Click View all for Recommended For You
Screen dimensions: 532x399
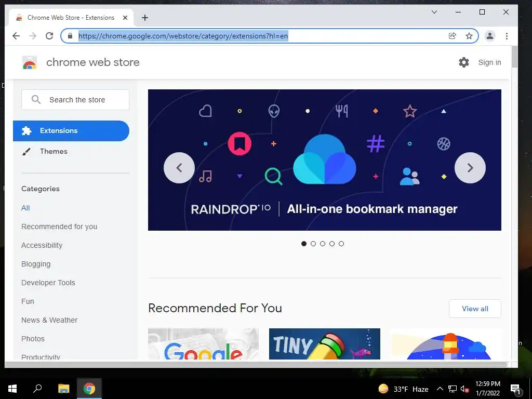(475, 309)
